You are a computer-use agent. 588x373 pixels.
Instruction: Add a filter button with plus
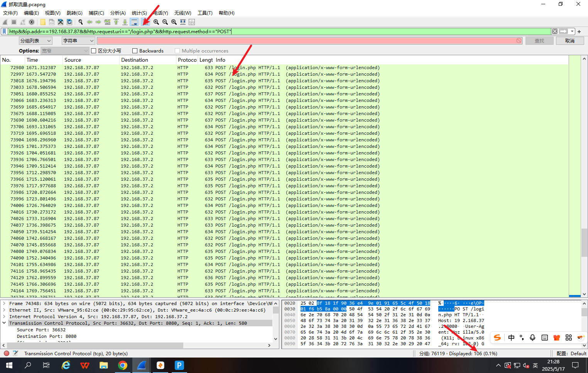click(579, 31)
